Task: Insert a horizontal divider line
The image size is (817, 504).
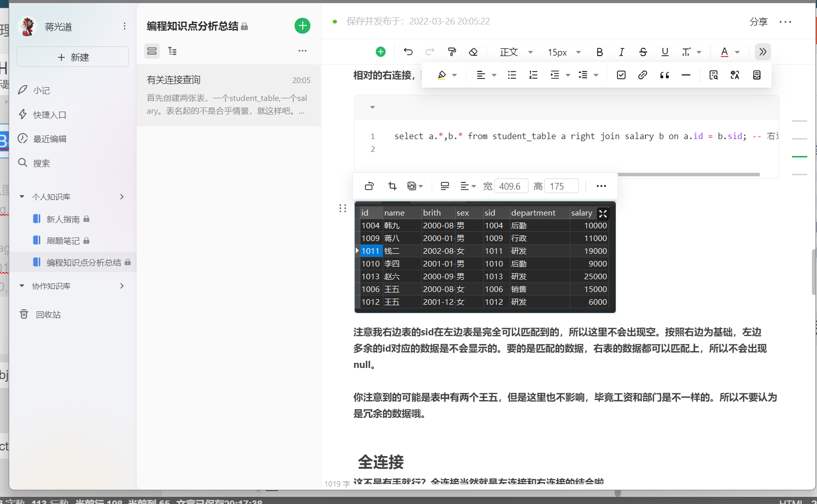Action: click(x=686, y=75)
